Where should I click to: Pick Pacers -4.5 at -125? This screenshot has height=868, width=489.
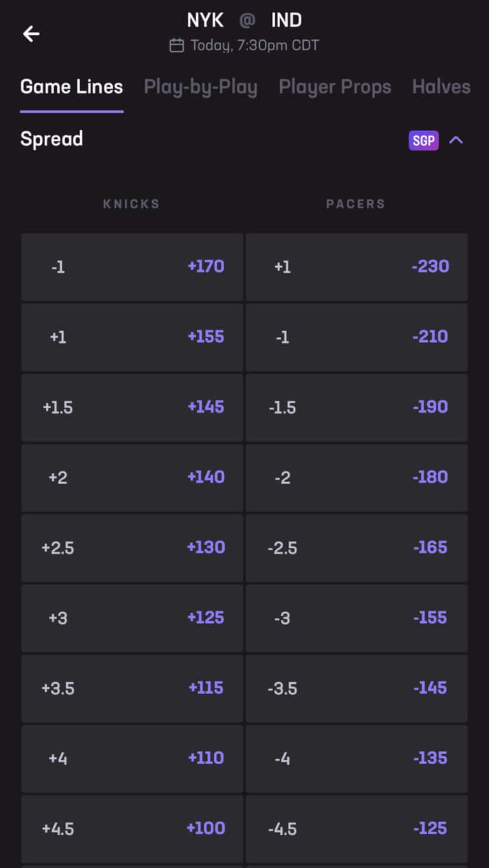click(357, 828)
